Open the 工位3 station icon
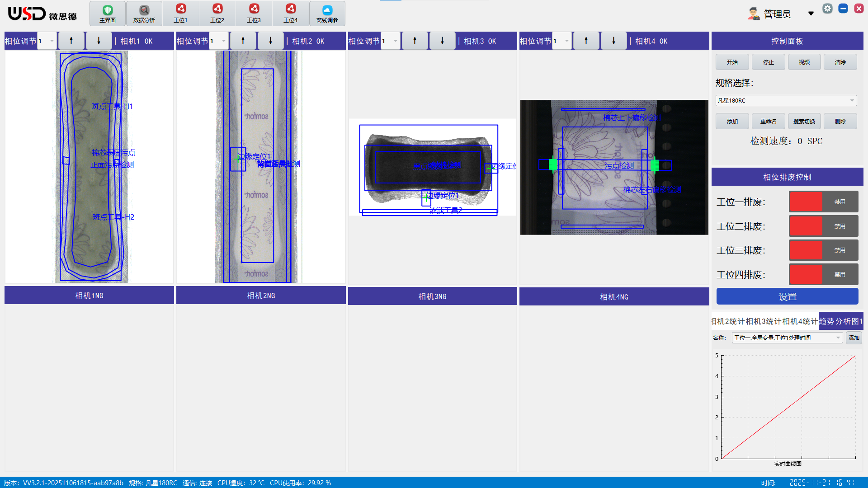The width and height of the screenshot is (868, 488). click(x=254, y=14)
